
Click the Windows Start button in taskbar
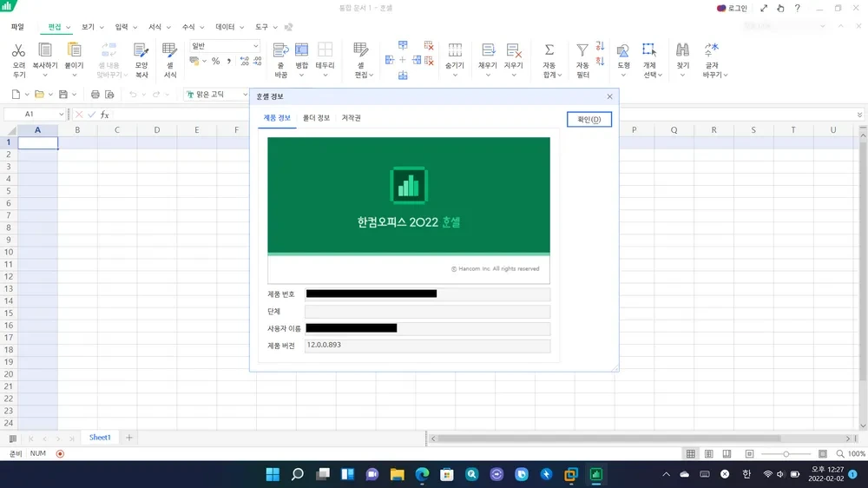[273, 474]
